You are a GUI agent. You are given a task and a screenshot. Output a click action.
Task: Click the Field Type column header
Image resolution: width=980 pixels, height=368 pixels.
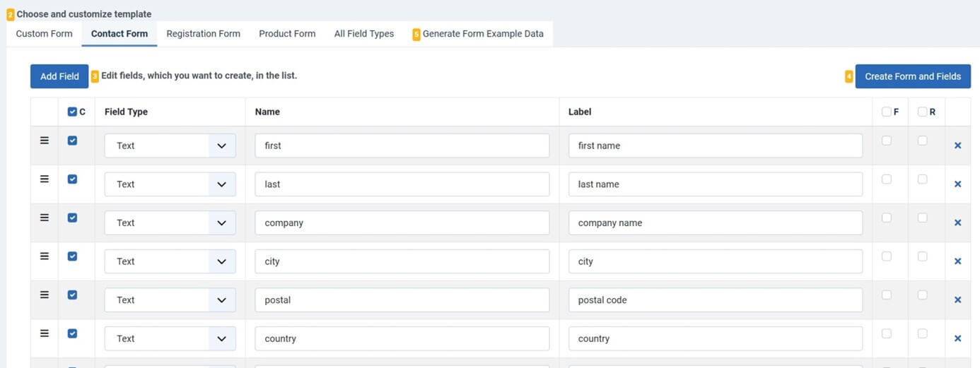[126, 112]
